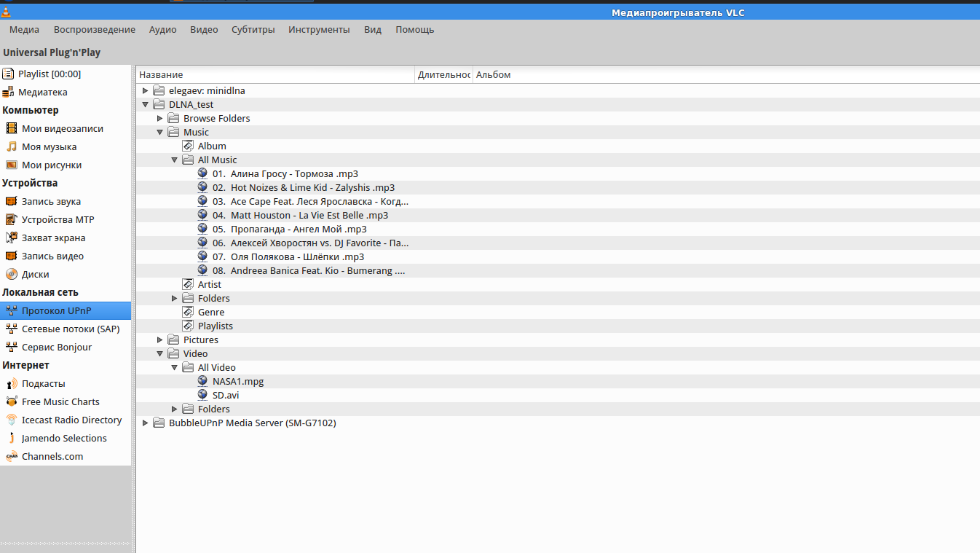Image resolution: width=980 pixels, height=553 pixels.
Task: Click the Мои видеозаписи filmstrip icon
Action: (11, 128)
